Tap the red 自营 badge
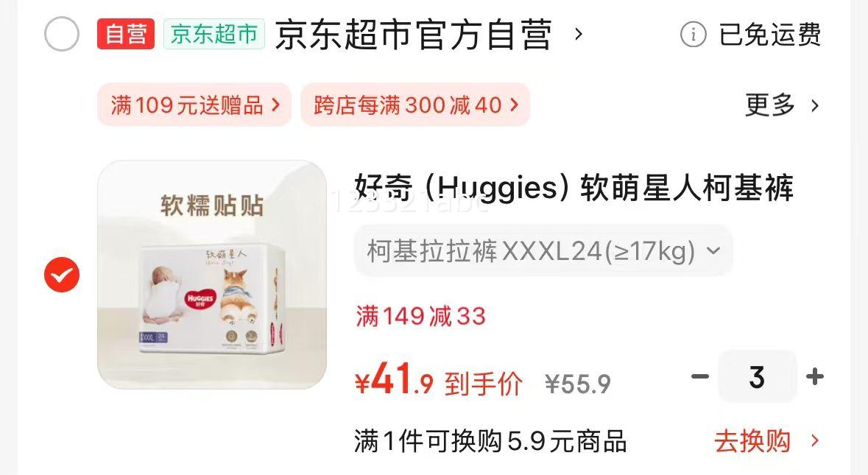868x475 pixels. [x=126, y=34]
